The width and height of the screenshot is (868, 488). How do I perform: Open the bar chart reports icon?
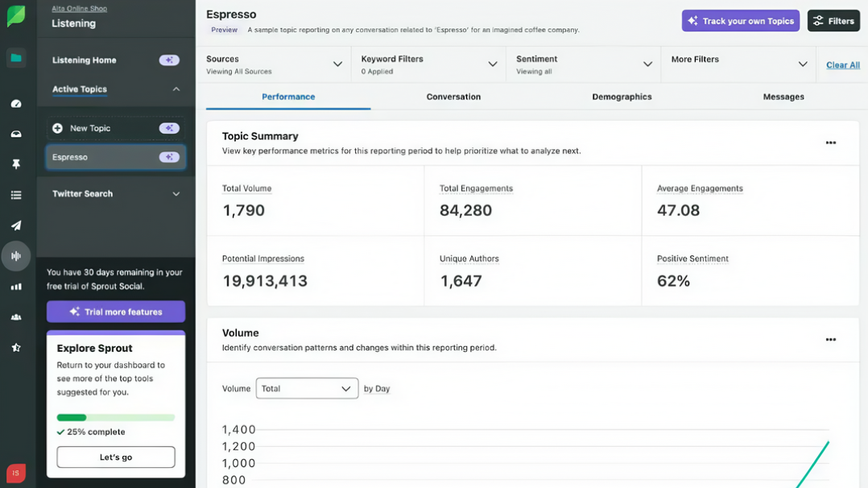point(16,287)
